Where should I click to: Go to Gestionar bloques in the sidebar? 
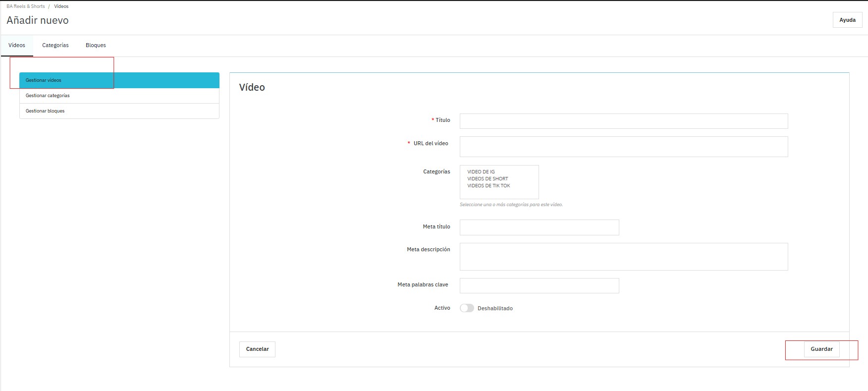point(119,111)
